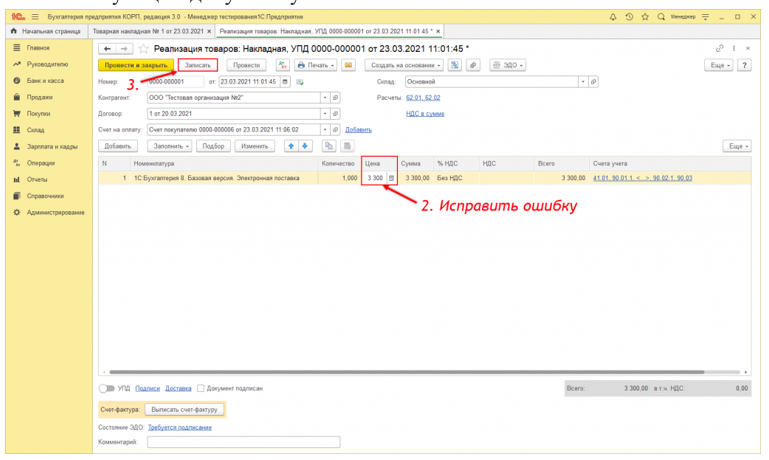Expand the Счет на оплату dropdown
Screen dimensions: 769x460
click(325, 130)
